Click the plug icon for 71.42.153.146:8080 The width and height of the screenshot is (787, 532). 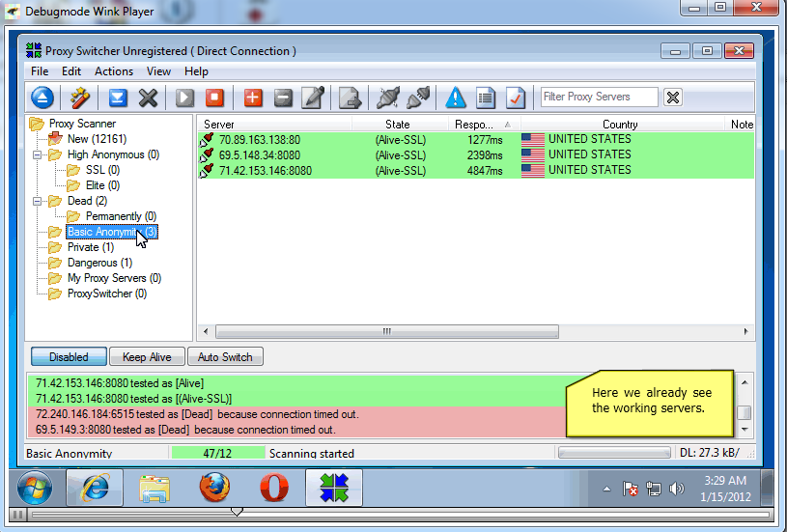click(x=207, y=171)
